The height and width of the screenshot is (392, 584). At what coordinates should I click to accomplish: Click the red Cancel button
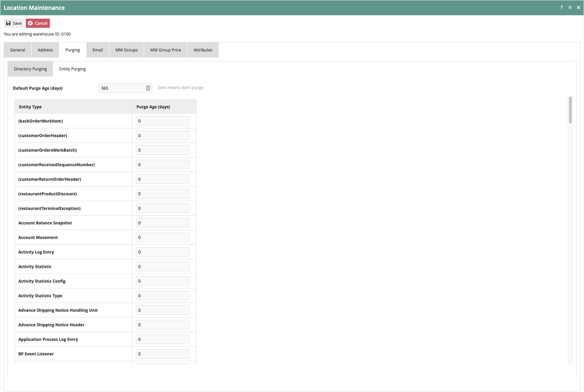[x=38, y=23]
